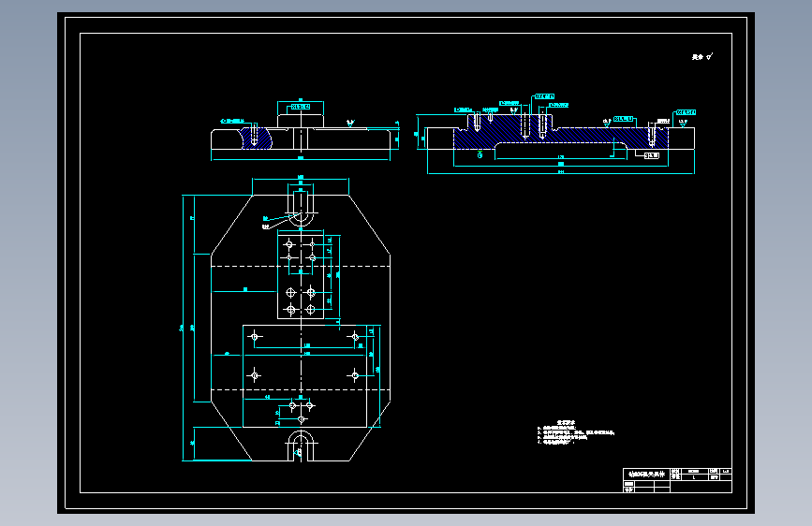Click the large hatched cross-section area
Screen dimensions: 812x526
pyautogui.click(x=561, y=132)
